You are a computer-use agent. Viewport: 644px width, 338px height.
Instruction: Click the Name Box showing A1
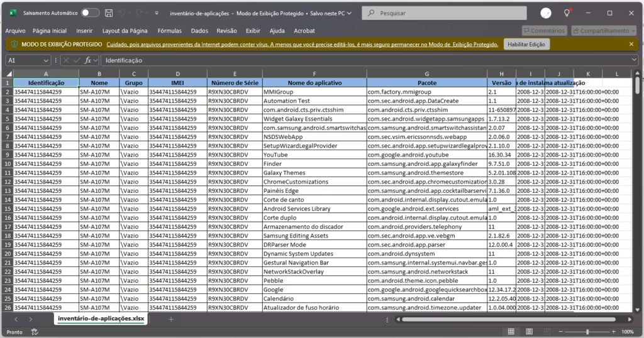[x=24, y=60]
